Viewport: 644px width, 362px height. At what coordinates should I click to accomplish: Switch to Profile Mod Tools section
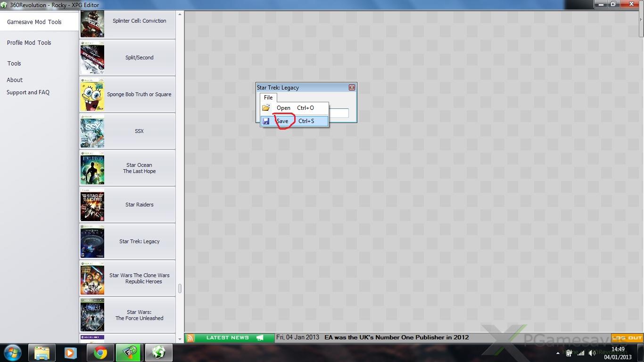pos(29,42)
